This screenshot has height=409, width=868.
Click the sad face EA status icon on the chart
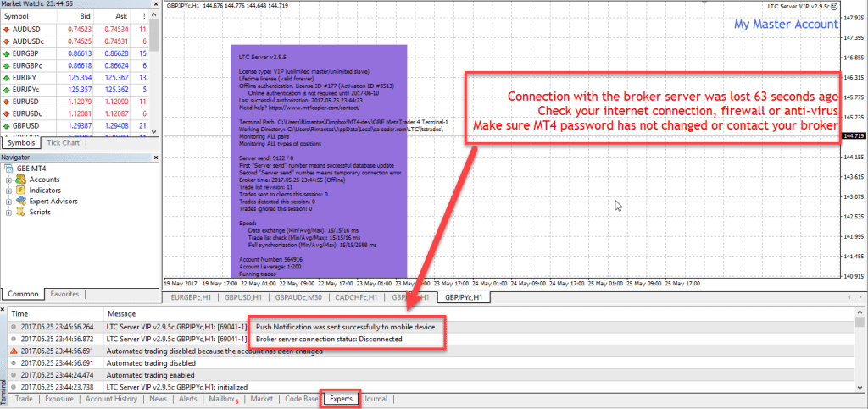click(835, 6)
